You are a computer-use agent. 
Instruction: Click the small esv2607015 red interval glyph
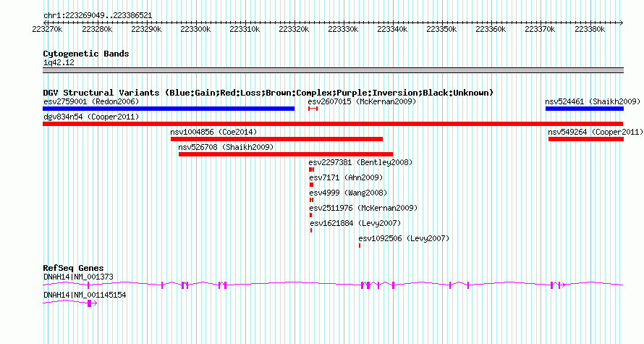click(313, 109)
